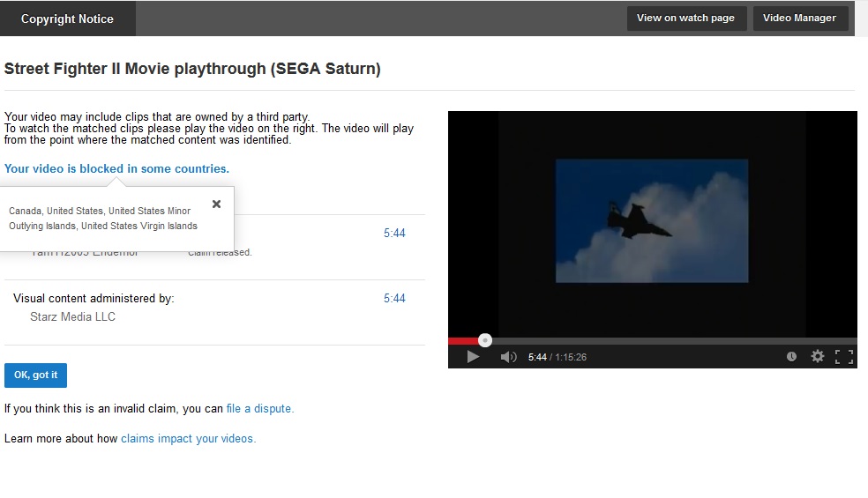This screenshot has width=868, height=498.
Task: Close the blocked countries popup
Action: point(216,204)
